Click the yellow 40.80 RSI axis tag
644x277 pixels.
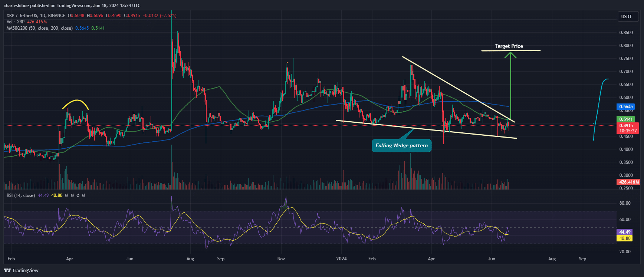pos(625,238)
